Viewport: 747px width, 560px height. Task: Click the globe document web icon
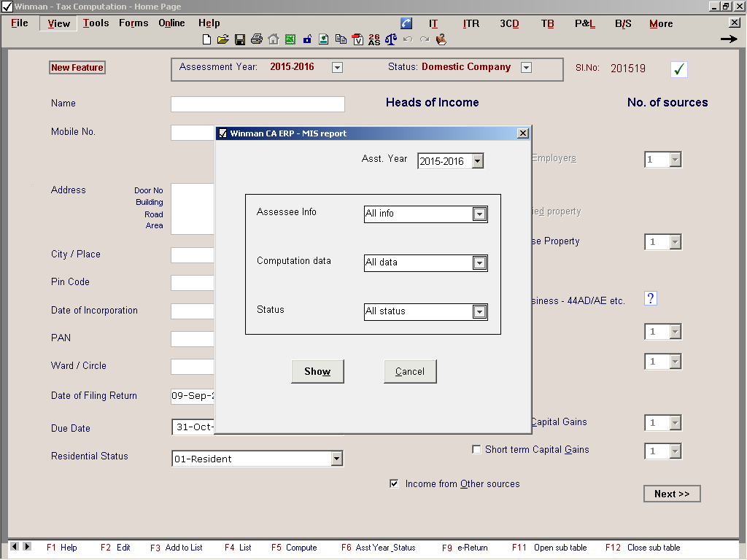pos(323,39)
